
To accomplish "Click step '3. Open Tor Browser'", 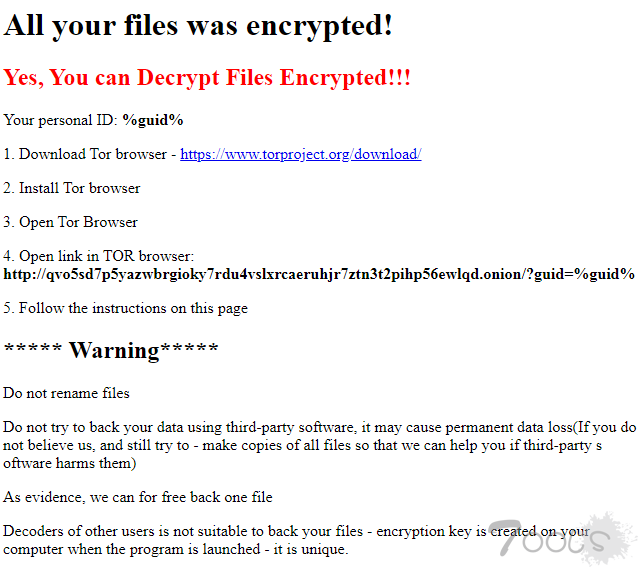I will [x=71, y=222].
